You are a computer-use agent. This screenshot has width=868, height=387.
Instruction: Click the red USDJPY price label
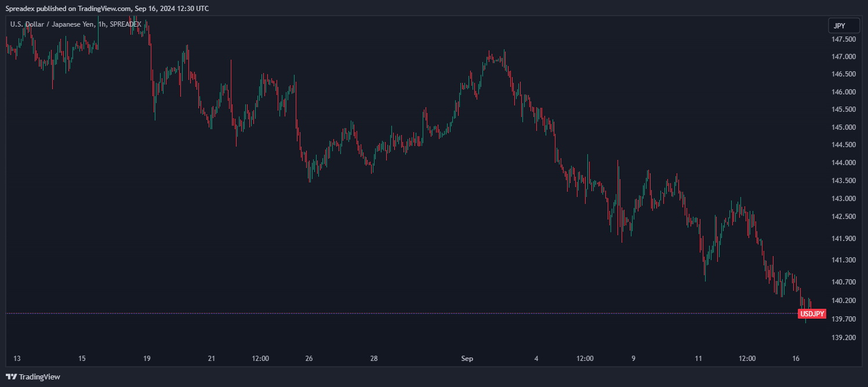tap(812, 314)
